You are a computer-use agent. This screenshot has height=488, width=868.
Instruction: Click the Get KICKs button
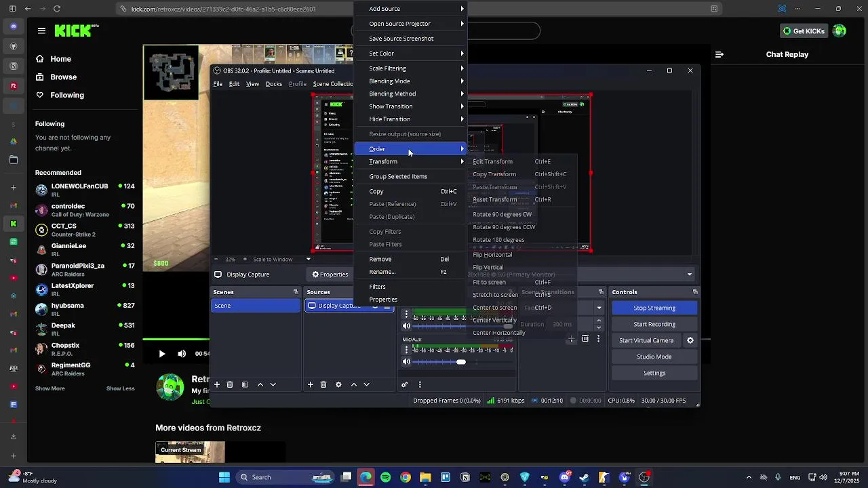click(x=804, y=30)
